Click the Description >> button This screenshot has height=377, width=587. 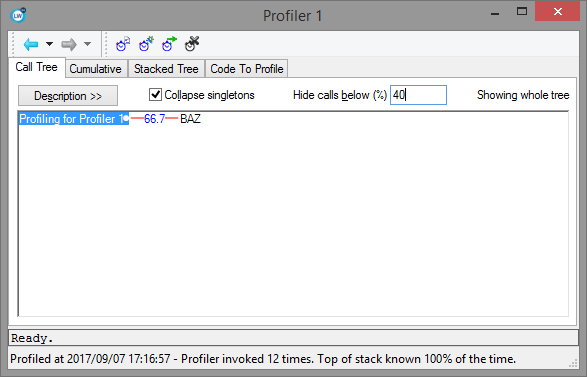click(68, 96)
